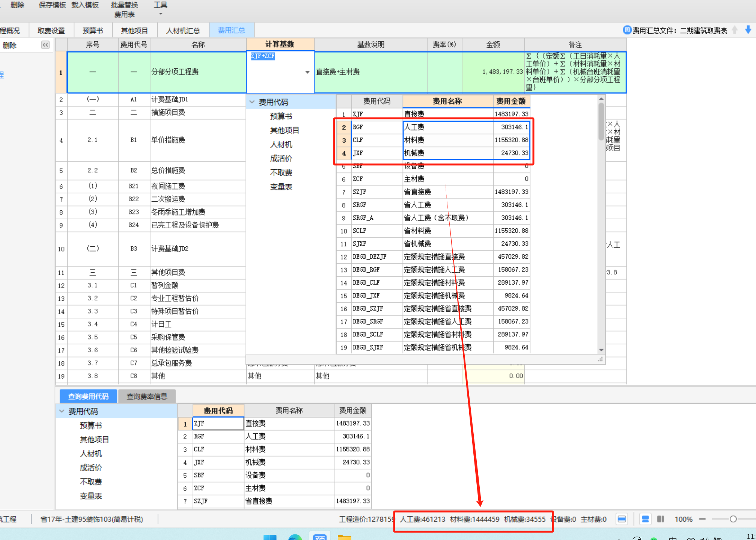This screenshot has height=540, width=756.
Task: Select the 费用汇总 tab
Action: click(232, 30)
